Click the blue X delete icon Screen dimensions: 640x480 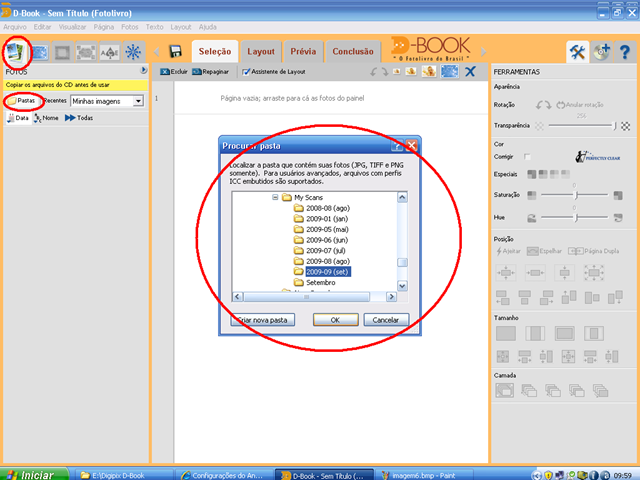pos(470,71)
